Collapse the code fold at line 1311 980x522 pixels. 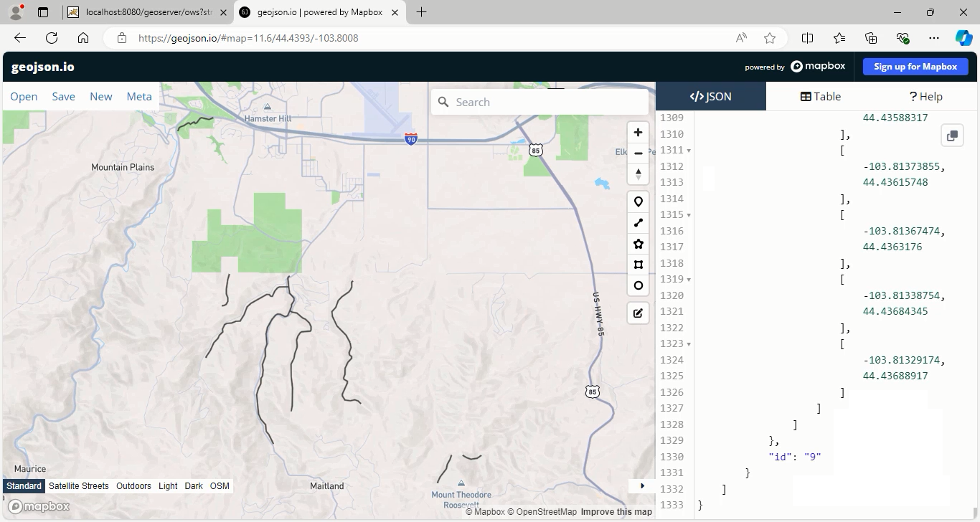point(689,151)
